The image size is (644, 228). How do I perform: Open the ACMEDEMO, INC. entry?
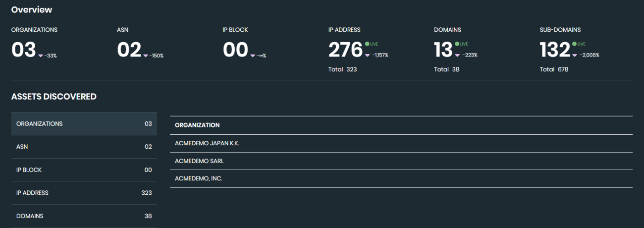pos(199,178)
